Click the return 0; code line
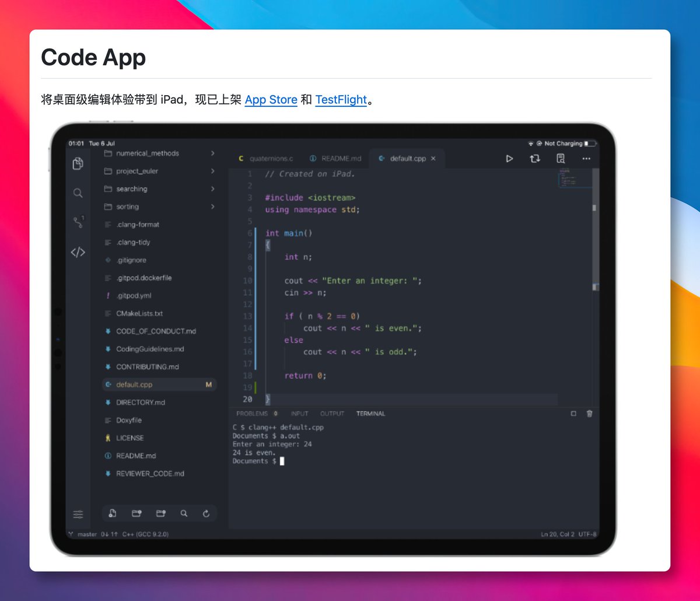The height and width of the screenshot is (601, 700). click(x=305, y=376)
